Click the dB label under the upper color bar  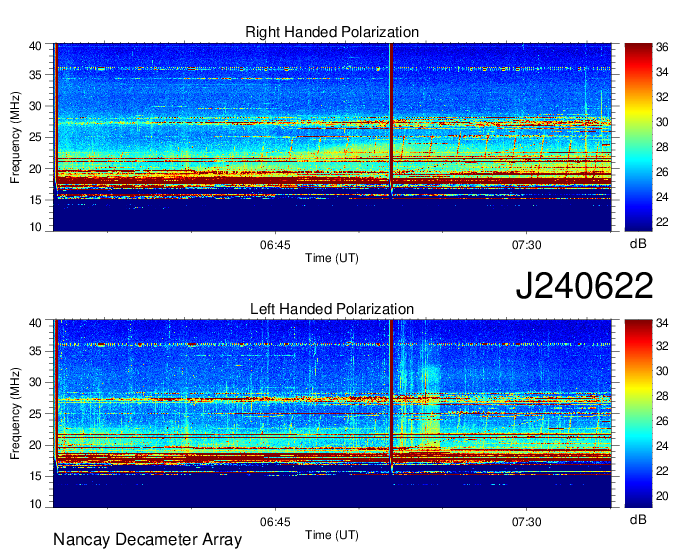(638, 244)
